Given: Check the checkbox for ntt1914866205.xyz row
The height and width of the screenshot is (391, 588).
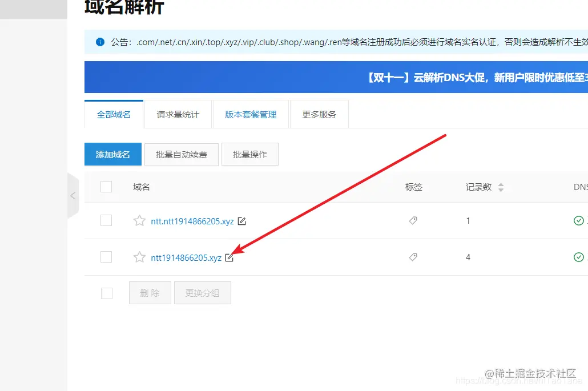Looking at the screenshot, I should 106,257.
